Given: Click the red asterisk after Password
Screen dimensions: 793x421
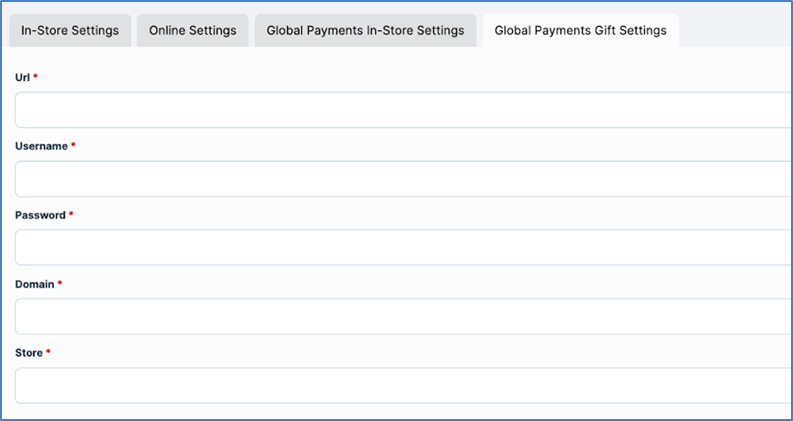Looking at the screenshot, I should [72, 214].
